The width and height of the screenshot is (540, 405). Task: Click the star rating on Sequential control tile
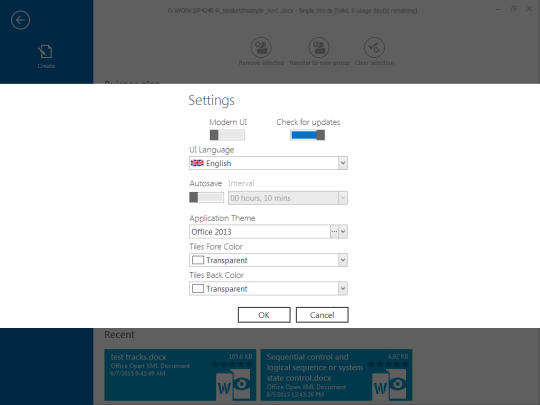point(388,364)
